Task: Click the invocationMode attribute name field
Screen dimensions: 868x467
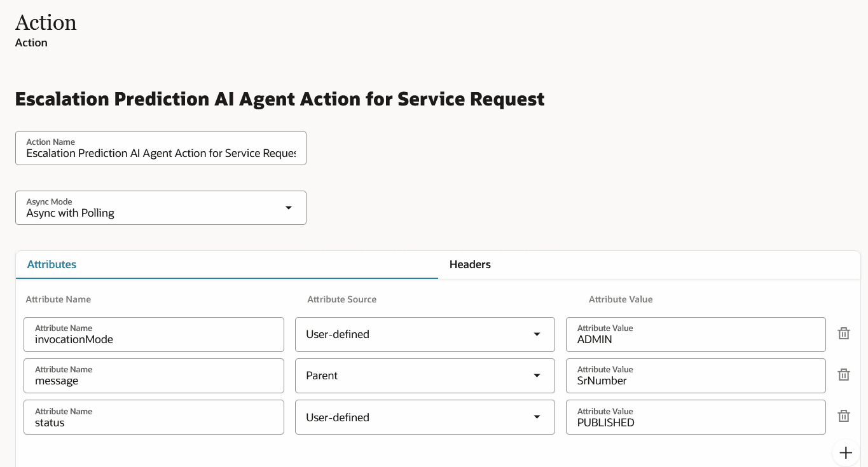Action: pos(153,339)
